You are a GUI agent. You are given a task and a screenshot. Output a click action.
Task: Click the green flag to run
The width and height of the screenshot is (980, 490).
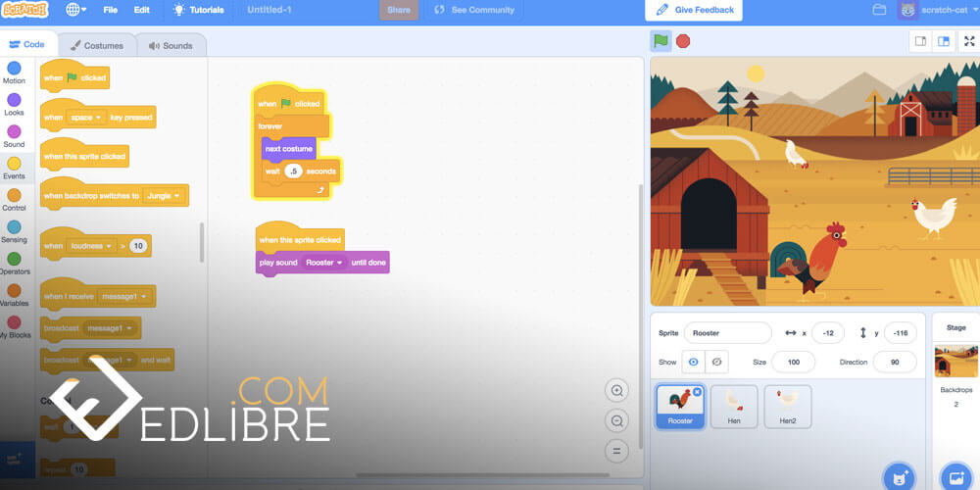(x=661, y=41)
